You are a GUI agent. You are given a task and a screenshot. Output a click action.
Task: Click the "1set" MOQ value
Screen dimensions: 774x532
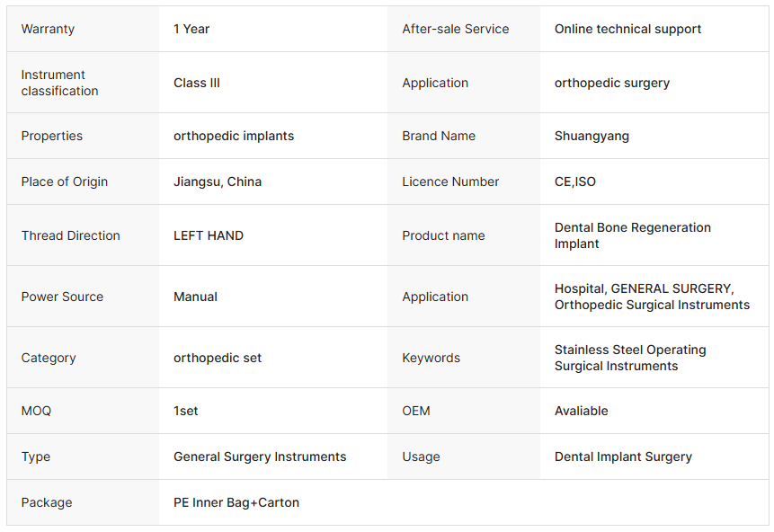pos(186,411)
